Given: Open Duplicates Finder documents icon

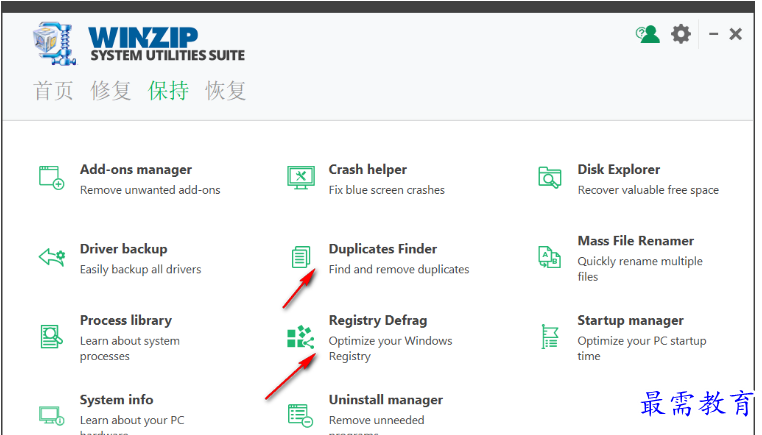Looking at the screenshot, I should (301, 257).
